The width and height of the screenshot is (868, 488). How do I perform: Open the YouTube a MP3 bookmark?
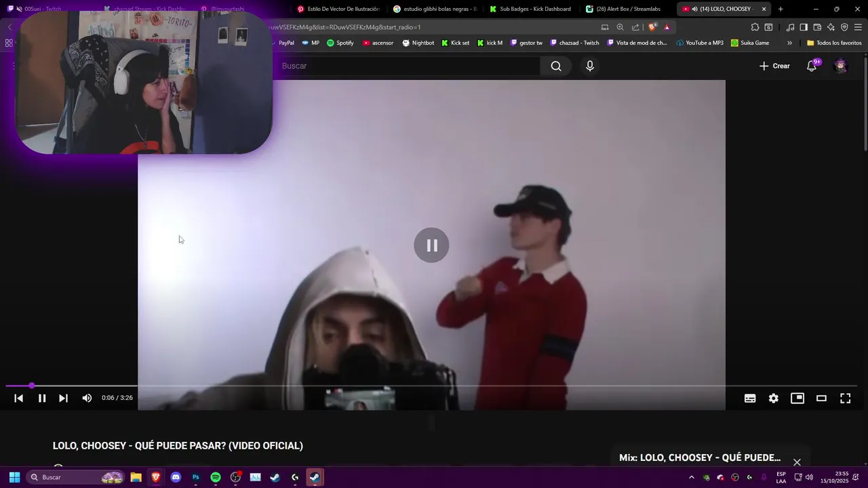tap(700, 43)
